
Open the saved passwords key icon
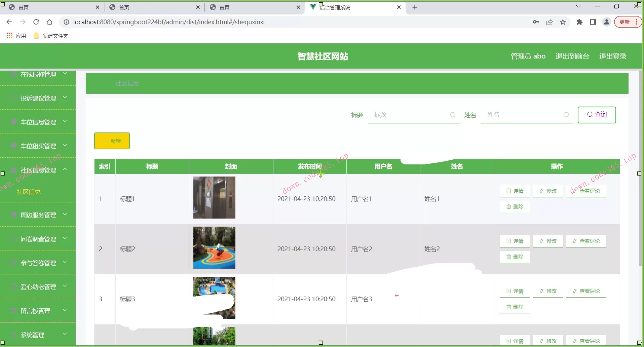tap(536, 22)
